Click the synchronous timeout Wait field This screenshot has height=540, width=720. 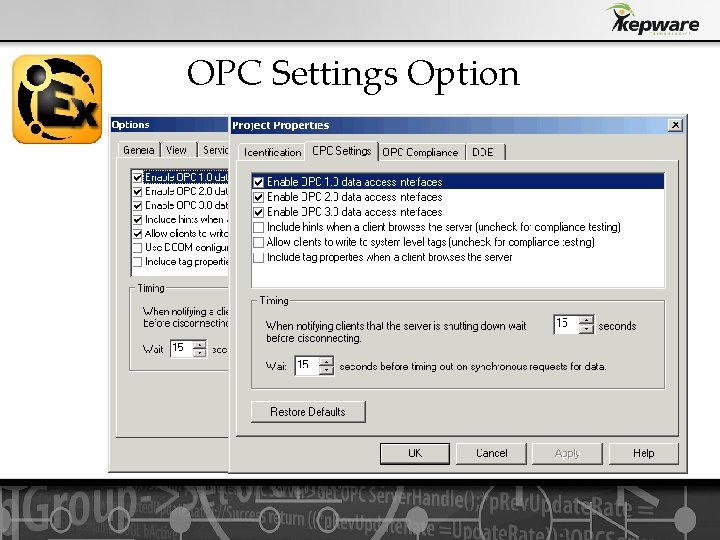tap(307, 366)
